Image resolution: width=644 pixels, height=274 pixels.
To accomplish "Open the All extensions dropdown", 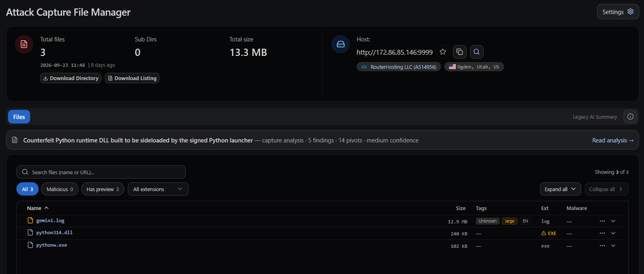I will coord(158,189).
